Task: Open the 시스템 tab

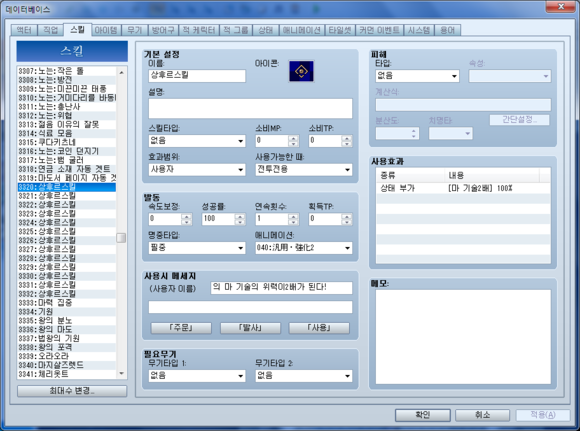Action: (x=419, y=30)
